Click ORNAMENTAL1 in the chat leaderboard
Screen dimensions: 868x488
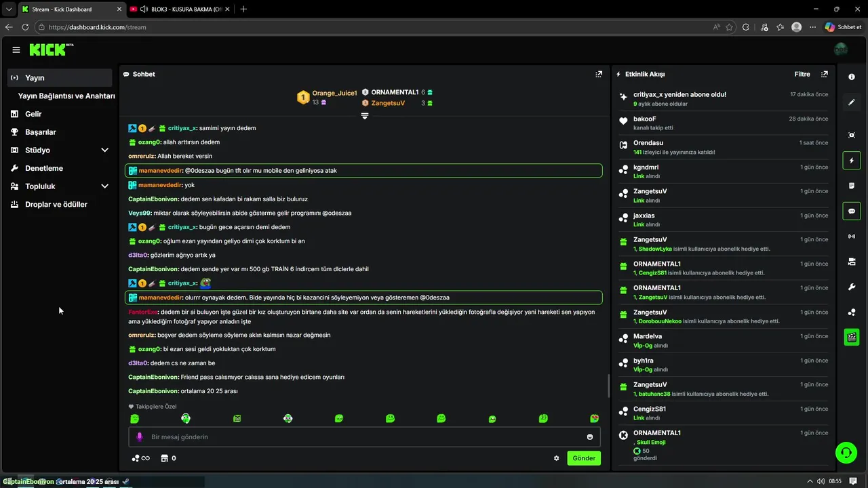(395, 92)
